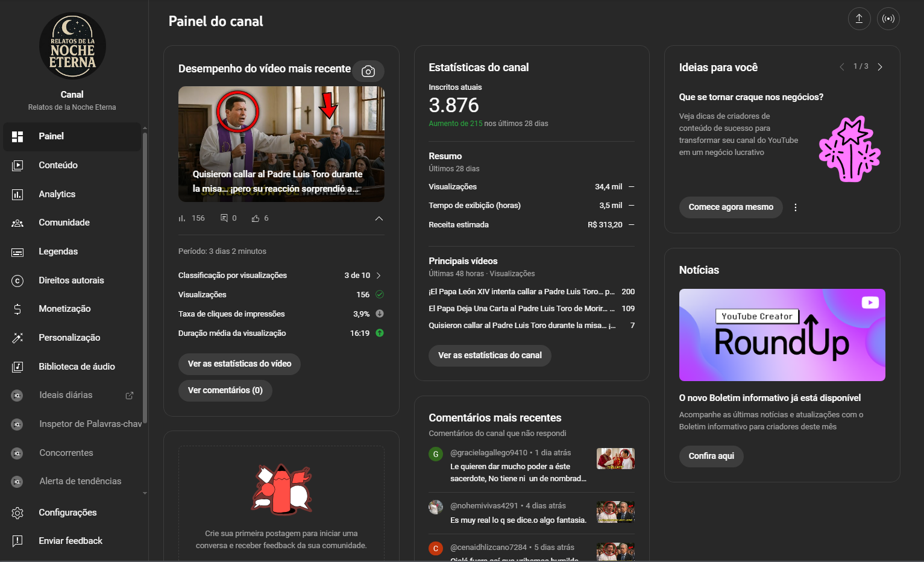The width and height of the screenshot is (924, 562).
Task: Open video thumbnail beside @gracielagallego9410 comment
Action: 615,459
